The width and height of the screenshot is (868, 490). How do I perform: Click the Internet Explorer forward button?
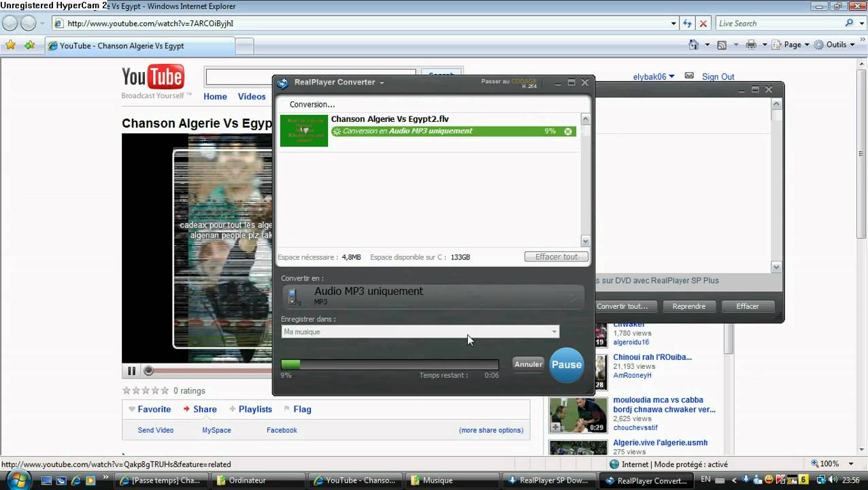pyautogui.click(x=29, y=23)
